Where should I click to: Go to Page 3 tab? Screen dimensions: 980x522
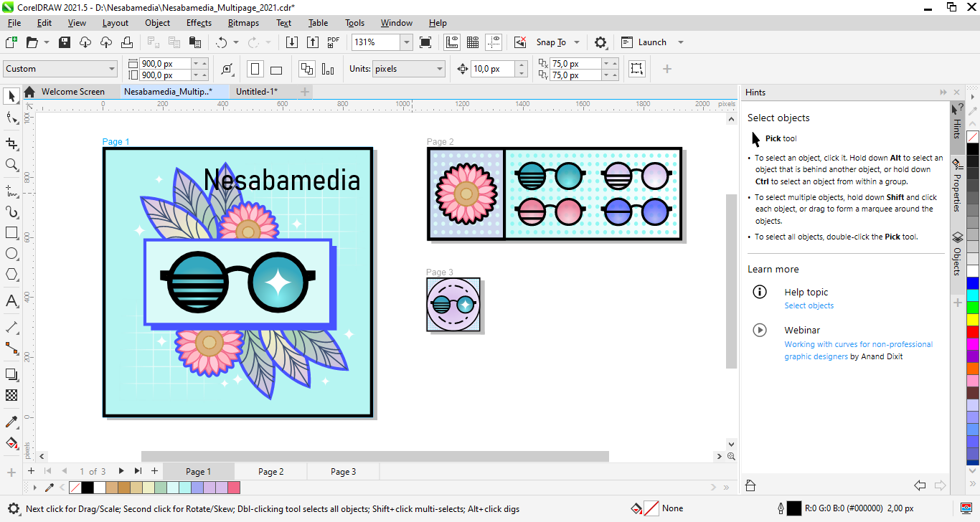click(x=343, y=472)
